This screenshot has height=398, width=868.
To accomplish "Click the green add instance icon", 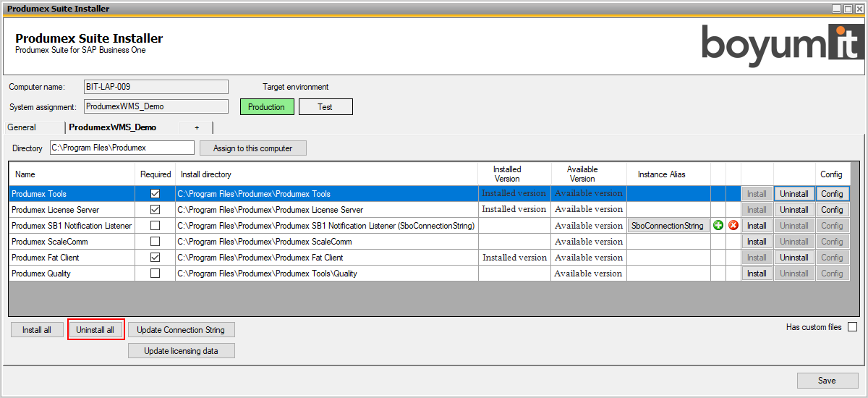I will click(718, 226).
